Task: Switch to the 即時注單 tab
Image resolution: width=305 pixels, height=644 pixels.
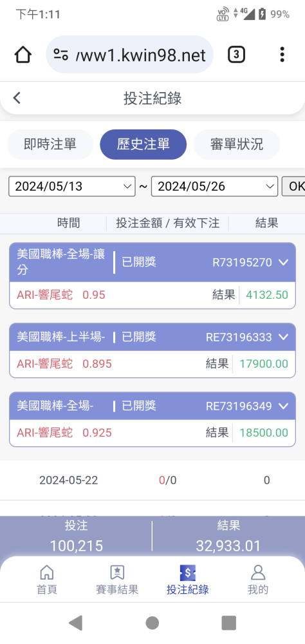Action: click(50, 144)
